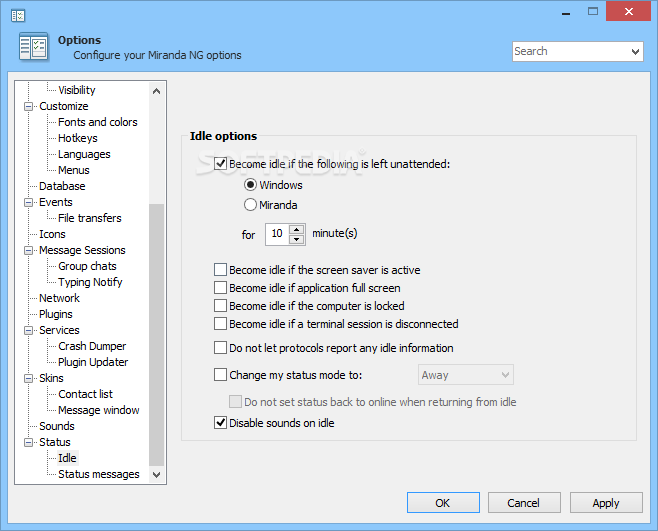Select the Windows radio button

coord(250,184)
